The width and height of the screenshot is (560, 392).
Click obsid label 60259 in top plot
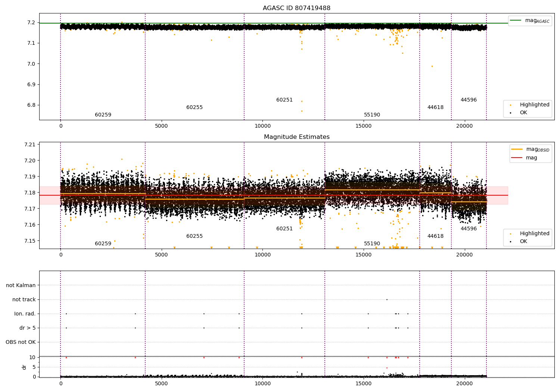click(x=103, y=115)
